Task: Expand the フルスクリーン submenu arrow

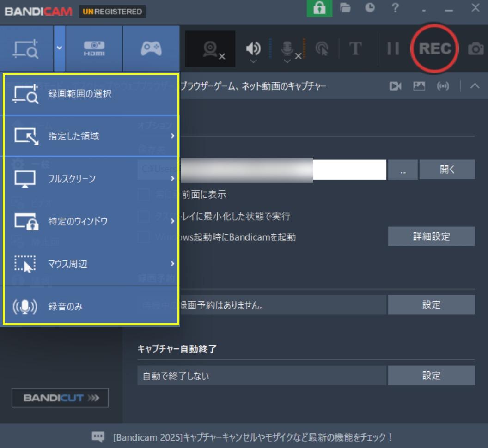Action: (172, 179)
